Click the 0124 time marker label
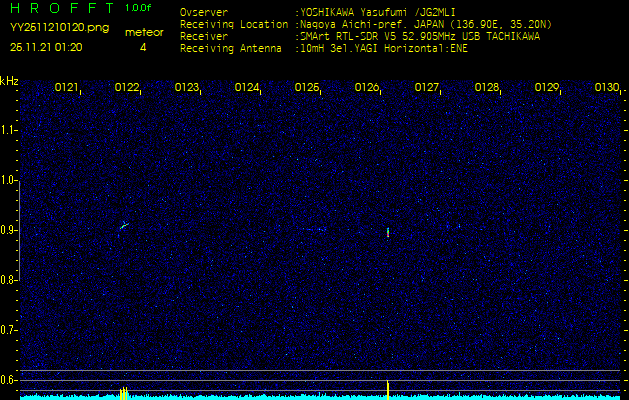629x400 pixels. click(246, 87)
